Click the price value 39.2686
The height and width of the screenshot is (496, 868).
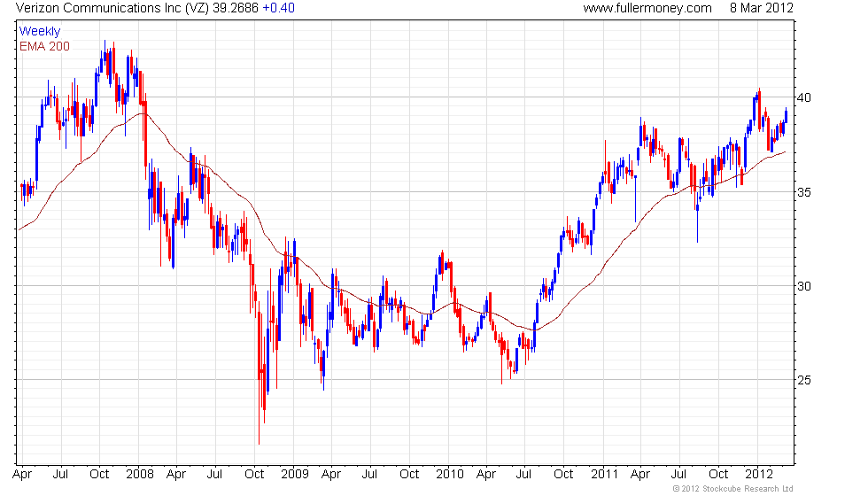tap(236, 8)
